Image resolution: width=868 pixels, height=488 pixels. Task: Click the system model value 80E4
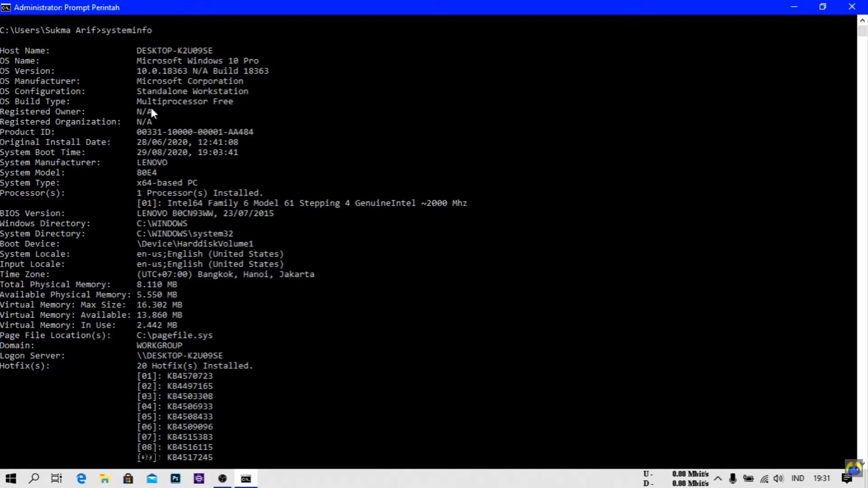[x=146, y=173]
